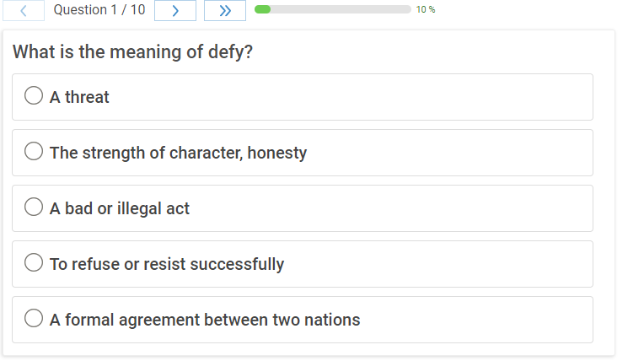Go to the previous question arrow
The height and width of the screenshot is (361, 644).
pyautogui.click(x=24, y=10)
